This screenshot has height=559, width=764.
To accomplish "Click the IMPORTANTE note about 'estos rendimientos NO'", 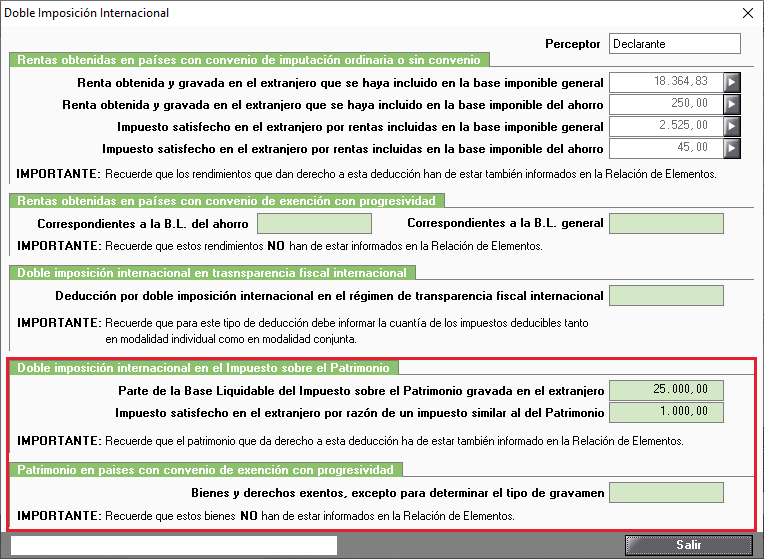I will (280, 246).
